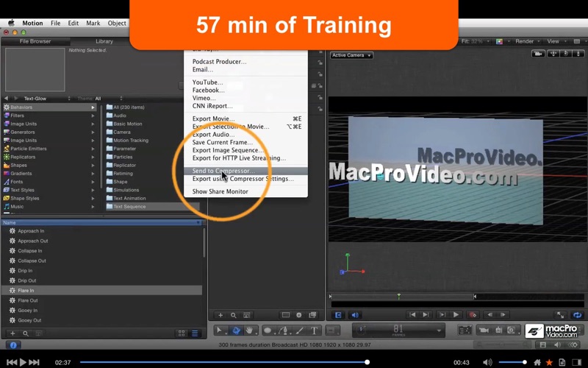Toggle the record animation button
The image size is (588, 368).
click(x=473, y=315)
